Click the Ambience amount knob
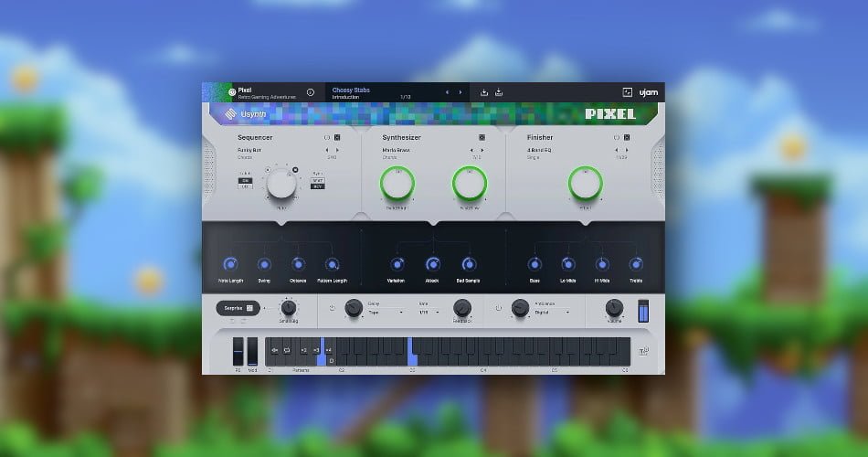The height and width of the screenshot is (457, 868). pos(519,308)
